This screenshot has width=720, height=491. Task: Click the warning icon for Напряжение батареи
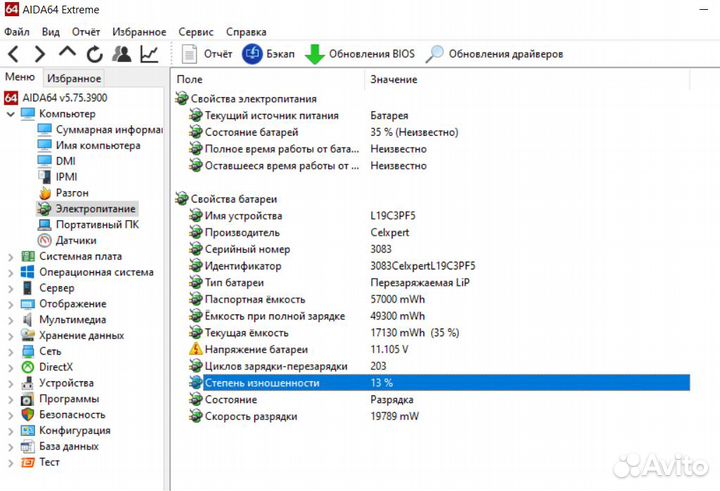click(x=196, y=349)
